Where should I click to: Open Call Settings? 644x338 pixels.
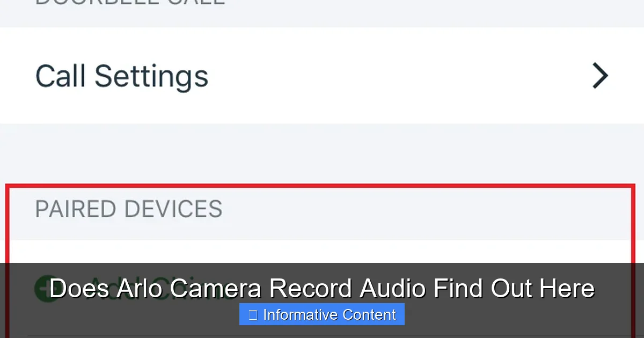(x=121, y=76)
